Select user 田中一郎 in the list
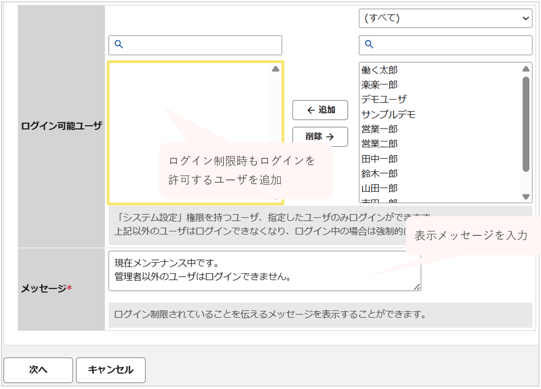This screenshot has width=541, height=389. point(380,159)
